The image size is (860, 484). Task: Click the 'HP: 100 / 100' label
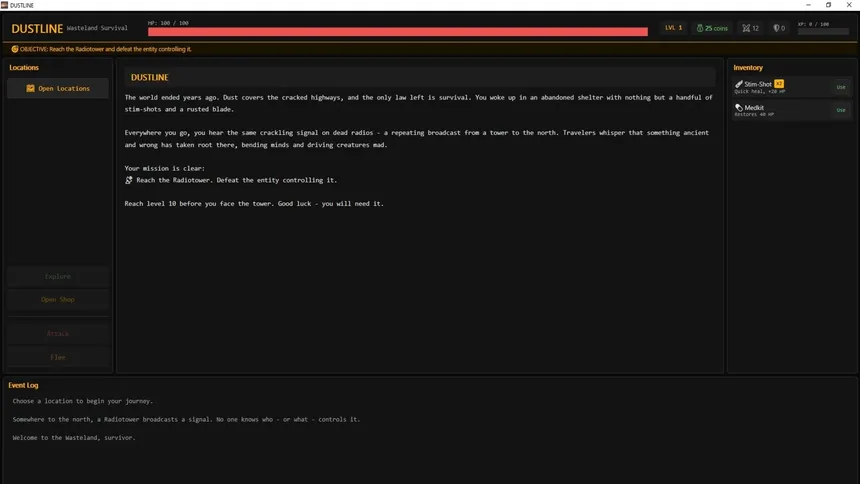(168, 23)
